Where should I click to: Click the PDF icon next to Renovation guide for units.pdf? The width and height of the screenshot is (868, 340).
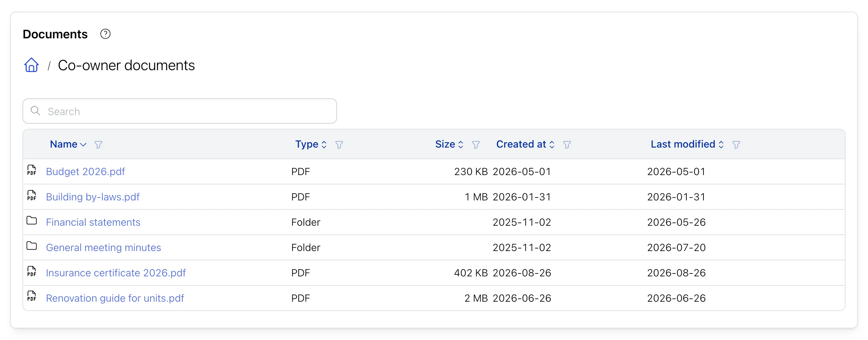point(32,296)
